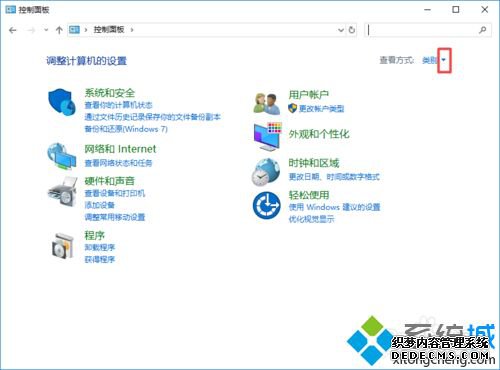Screen dimensions: 500x370
Task: Click the 添加设备 link
Action: [x=99, y=205]
